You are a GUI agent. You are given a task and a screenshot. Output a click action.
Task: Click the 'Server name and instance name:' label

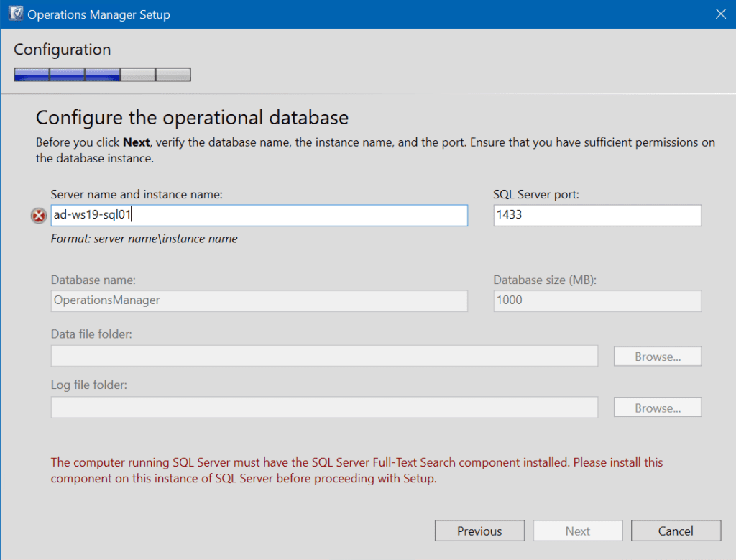[137, 194]
